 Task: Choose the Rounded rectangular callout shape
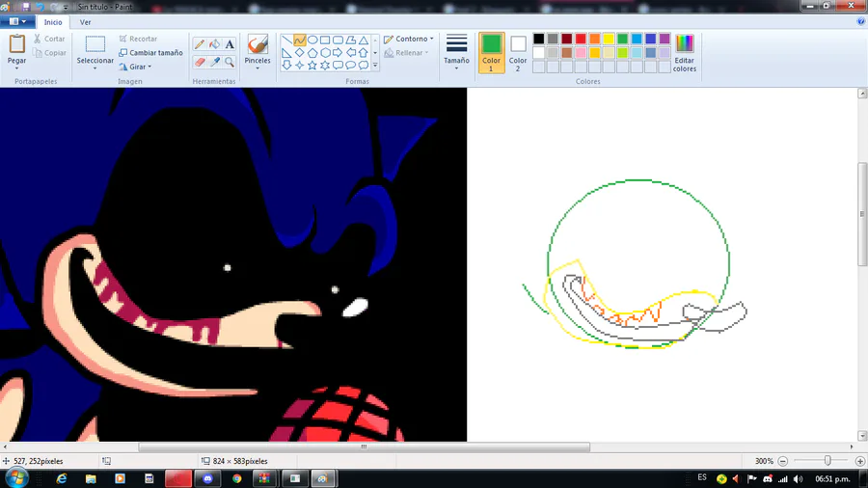pos(338,66)
